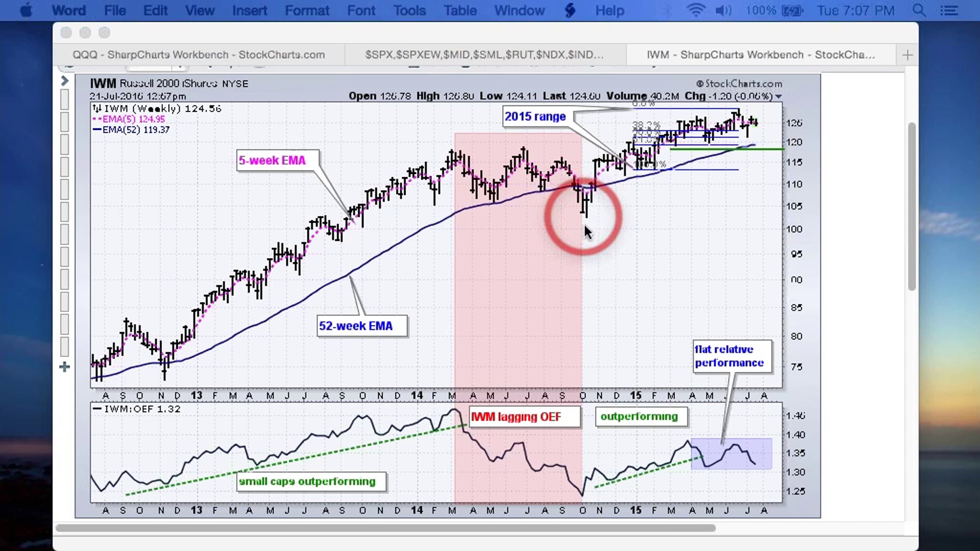This screenshot has width=980, height=551.
Task: Click the Wi-Fi status icon
Action: coord(695,10)
